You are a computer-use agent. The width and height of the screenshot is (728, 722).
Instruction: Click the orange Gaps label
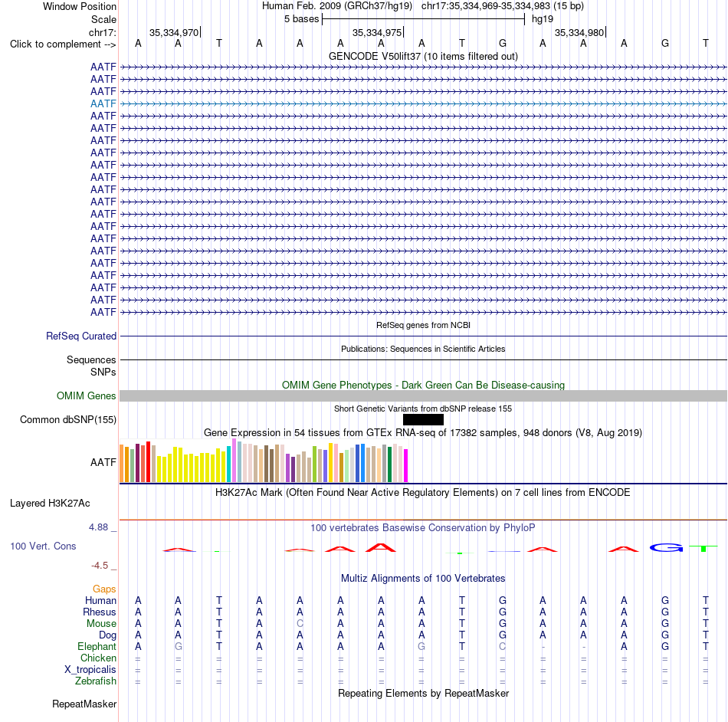coord(104,589)
